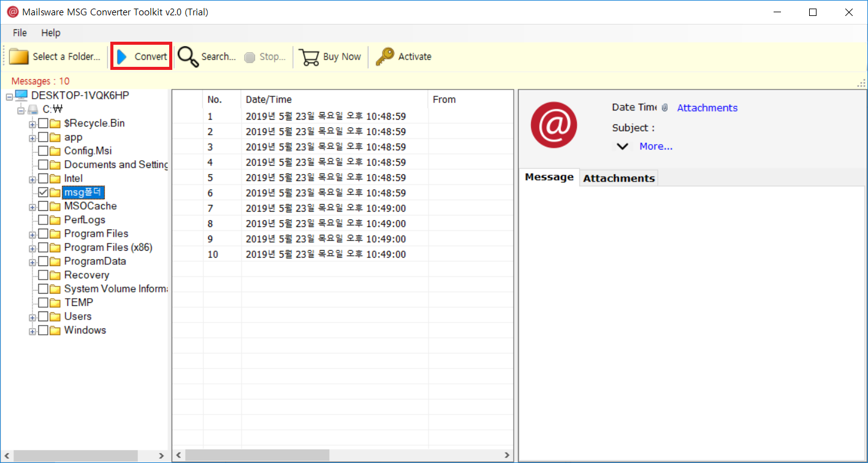Open the Help menu
868x463 pixels.
tap(51, 33)
